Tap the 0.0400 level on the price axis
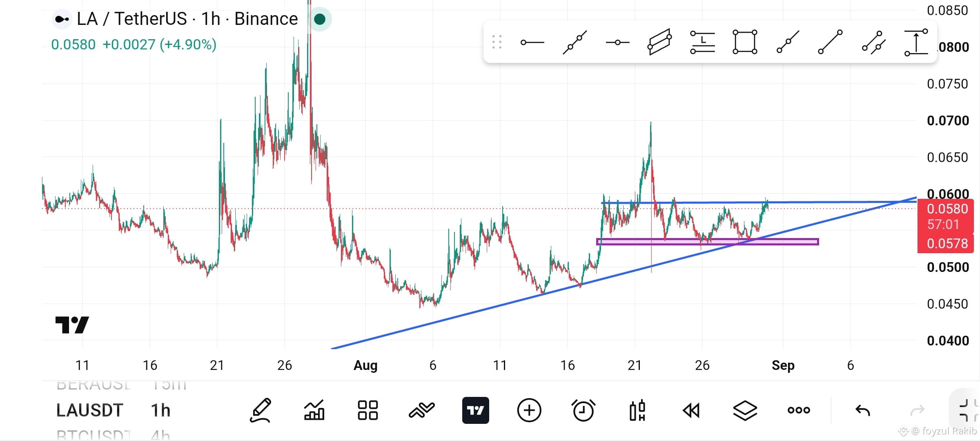 tap(947, 341)
